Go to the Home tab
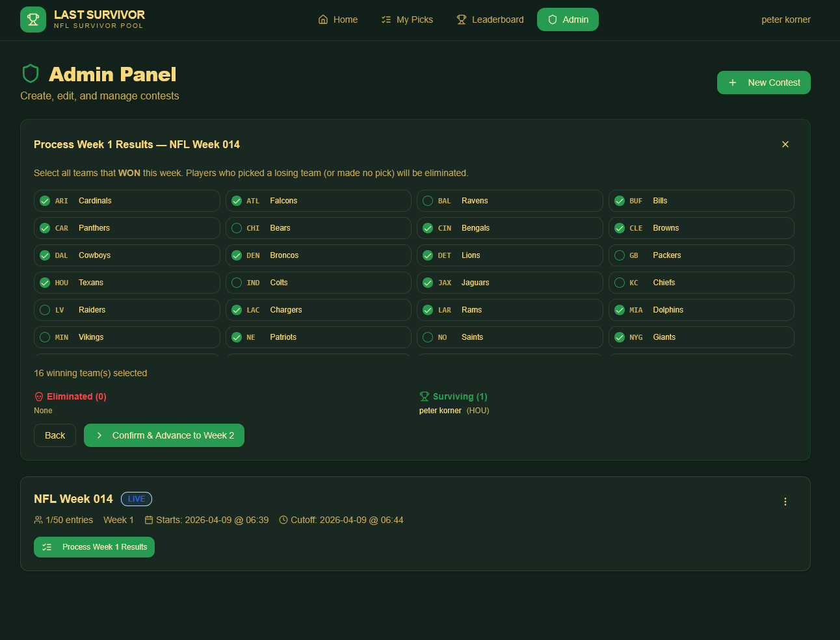The height and width of the screenshot is (640, 840). pos(338,19)
